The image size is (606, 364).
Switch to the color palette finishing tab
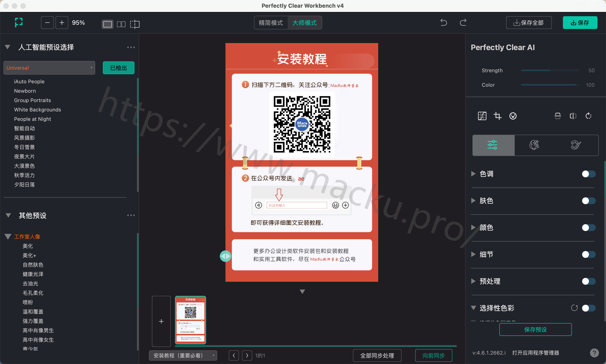(576, 145)
